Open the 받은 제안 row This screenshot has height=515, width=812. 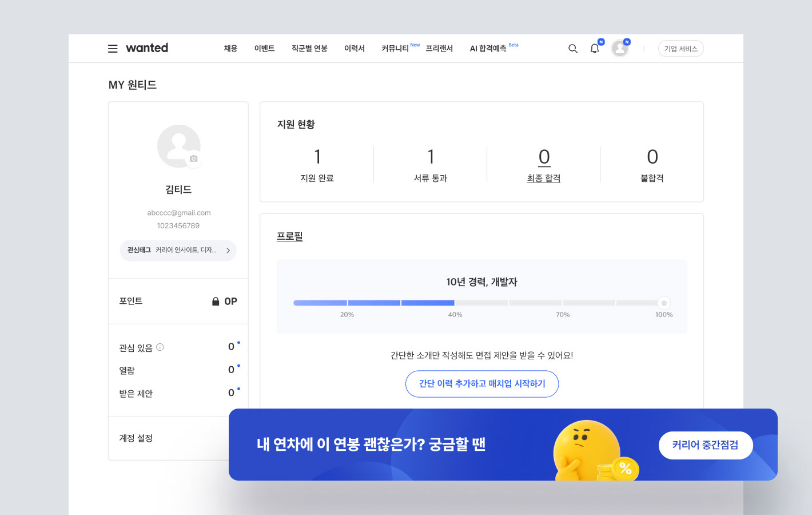[x=178, y=393]
